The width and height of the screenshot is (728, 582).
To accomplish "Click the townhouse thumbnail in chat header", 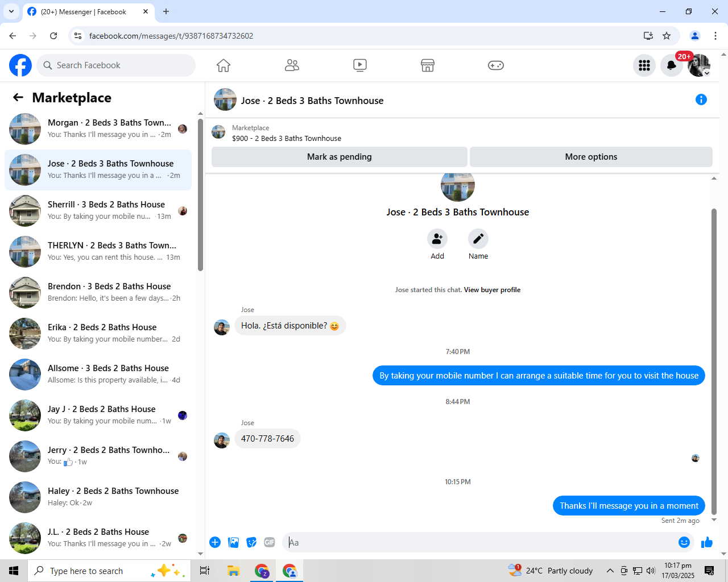I will click(225, 99).
